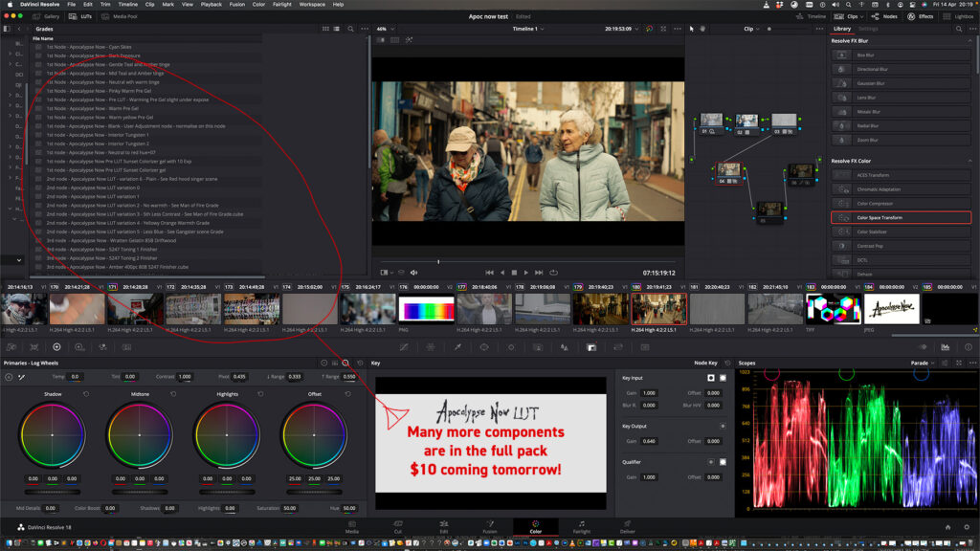Open the LUTs browser

click(x=80, y=16)
